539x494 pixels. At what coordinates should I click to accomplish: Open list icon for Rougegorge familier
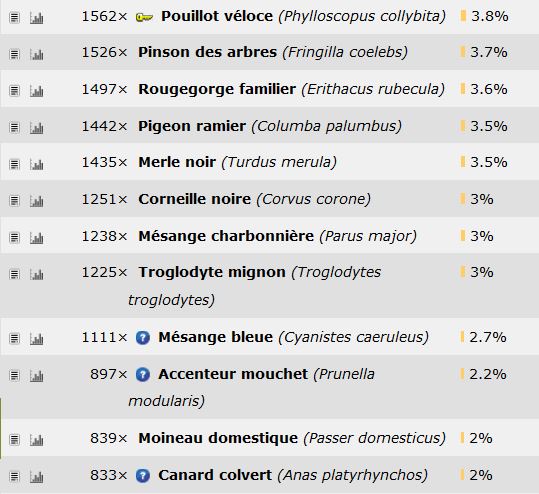[x=14, y=91]
